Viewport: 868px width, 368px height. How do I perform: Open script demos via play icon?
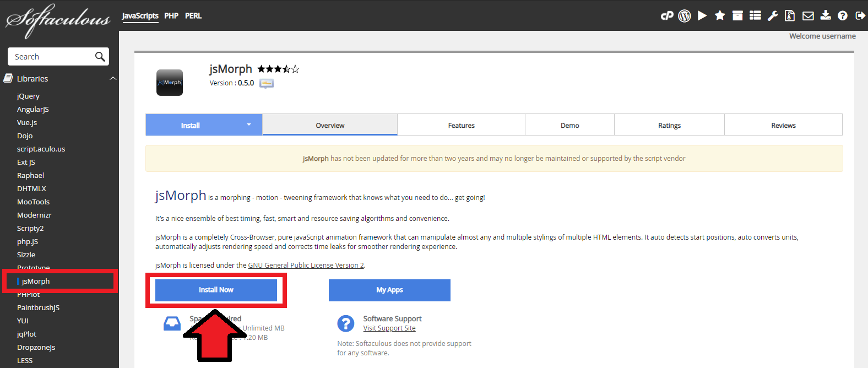point(702,15)
